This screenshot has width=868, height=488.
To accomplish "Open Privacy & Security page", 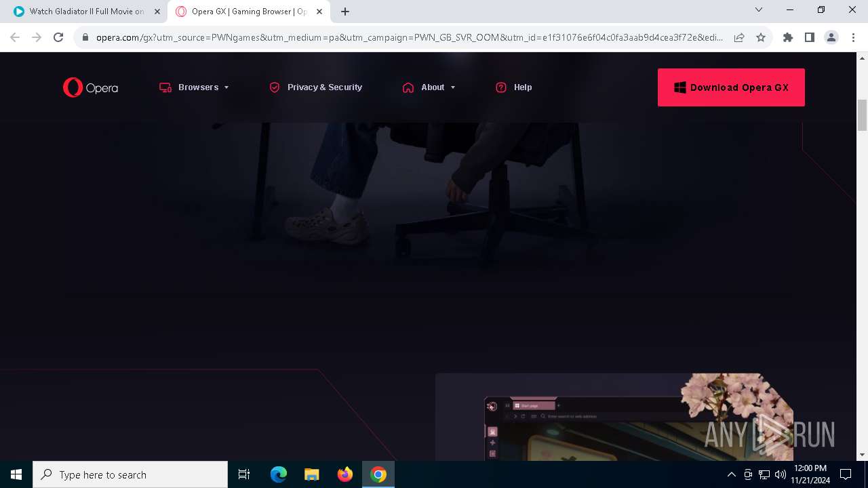I will (x=316, y=87).
